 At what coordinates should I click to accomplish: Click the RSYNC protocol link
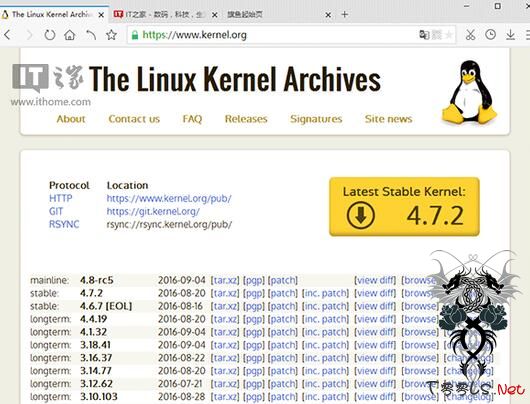[x=64, y=224]
